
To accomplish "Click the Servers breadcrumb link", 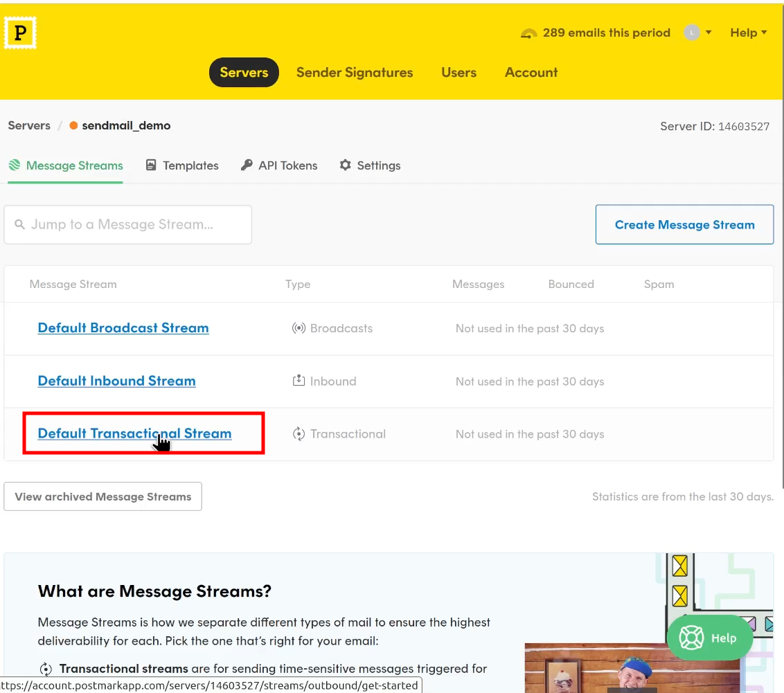I will pos(29,125).
